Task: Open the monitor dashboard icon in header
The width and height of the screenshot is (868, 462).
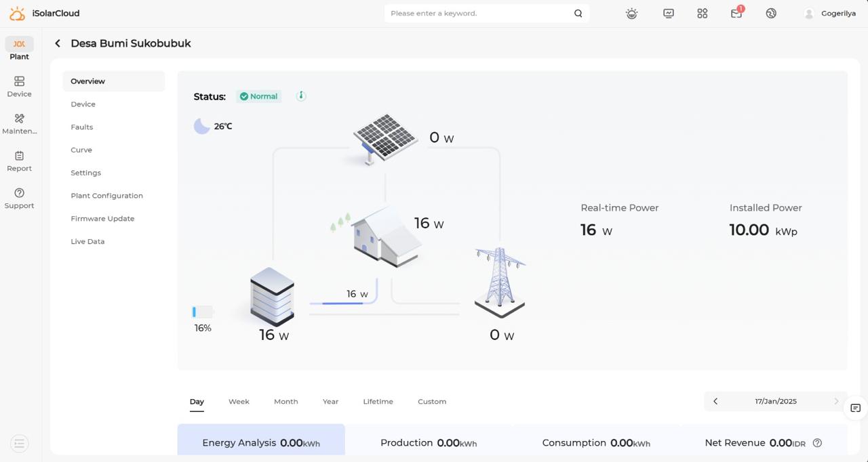Action: [x=669, y=14]
